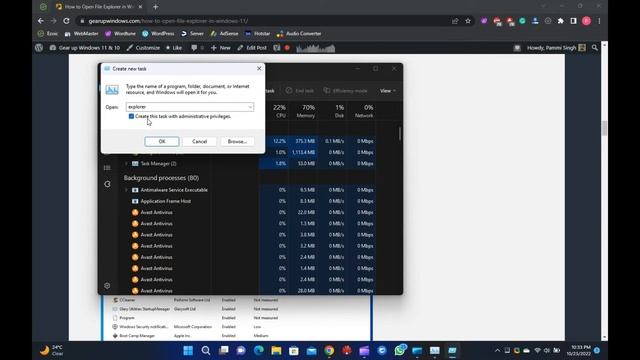Open the AdSense bookmark
The image size is (640, 360).
224,34
